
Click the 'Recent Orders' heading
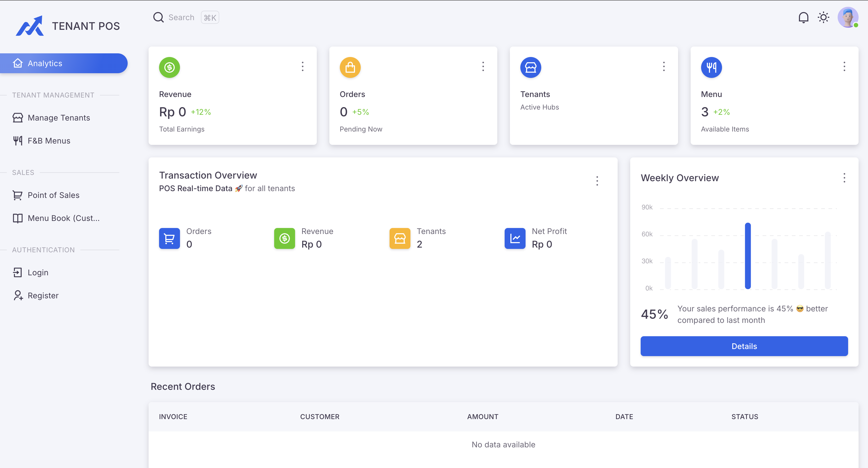pos(183,386)
